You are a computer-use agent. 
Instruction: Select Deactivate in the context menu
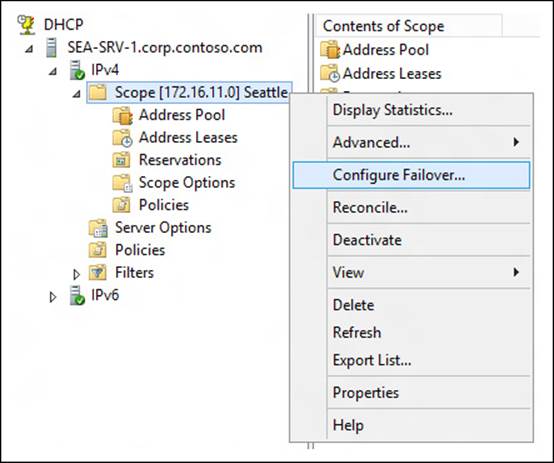pos(411,240)
